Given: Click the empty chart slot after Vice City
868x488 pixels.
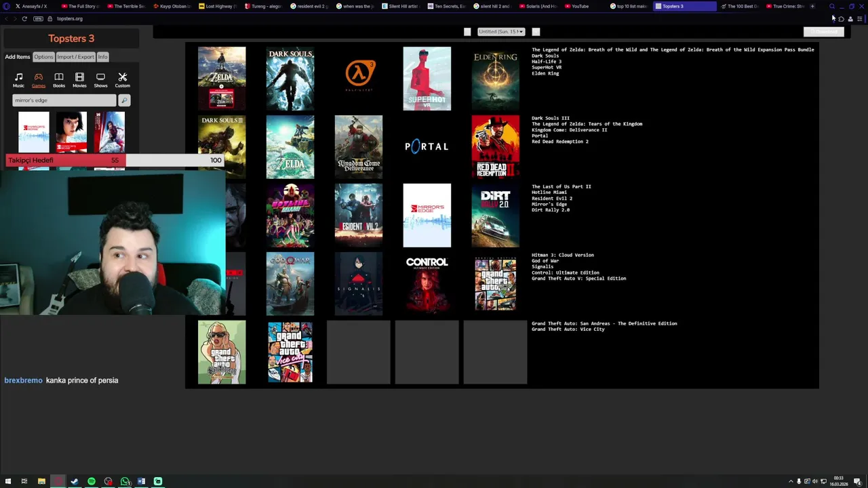Looking at the screenshot, I should pyautogui.click(x=359, y=352).
